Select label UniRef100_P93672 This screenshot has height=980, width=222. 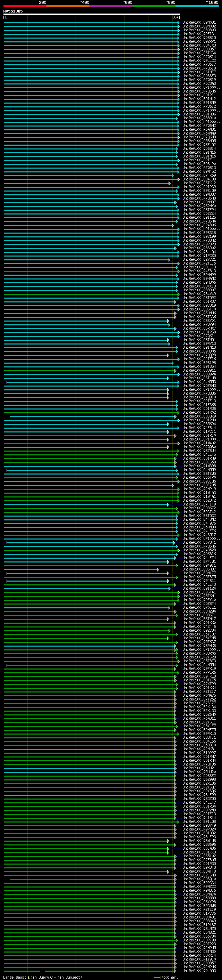point(199,508)
